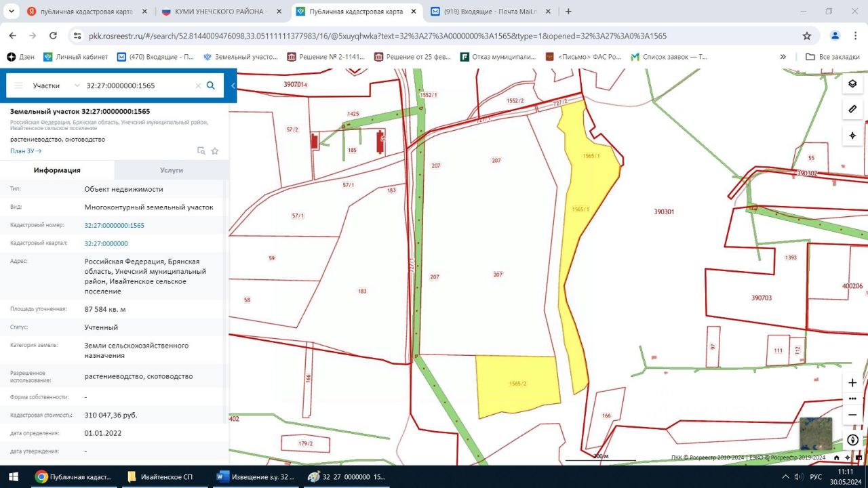
Task: Open the map layers panel
Action: (852, 84)
